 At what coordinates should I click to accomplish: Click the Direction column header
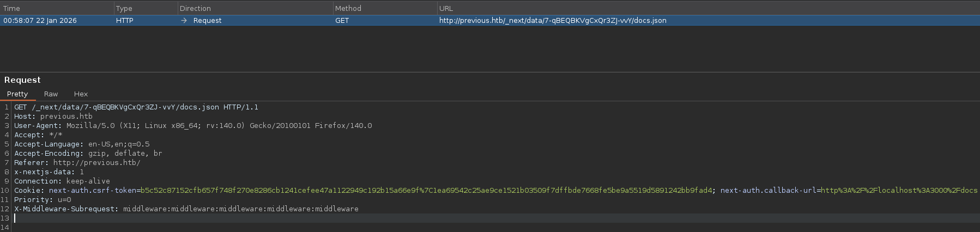(195, 8)
